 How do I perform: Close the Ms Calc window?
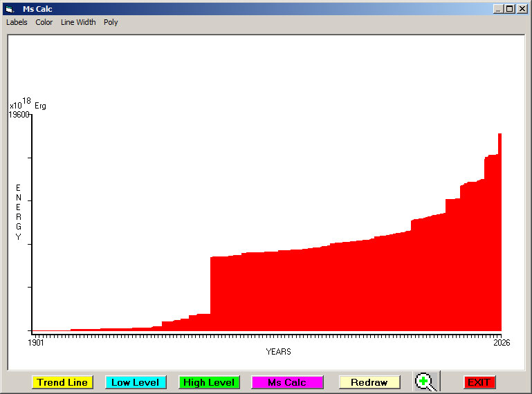click(x=522, y=9)
